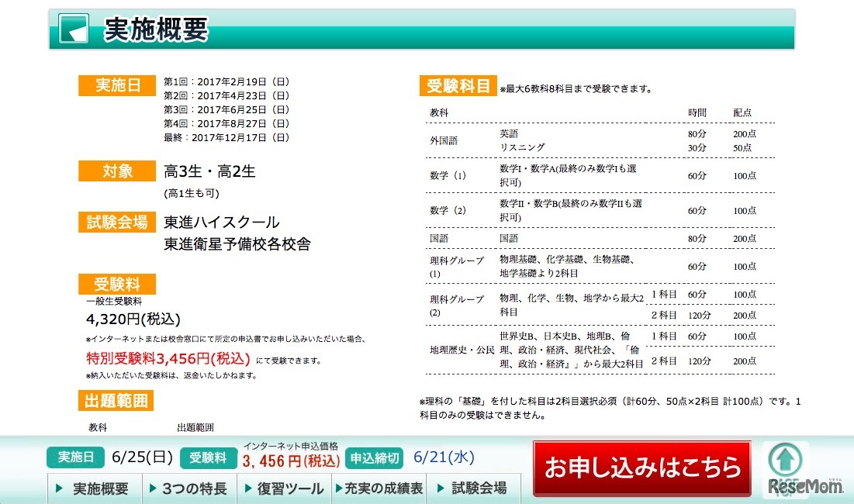
Task: Click the green 申込締切 badge in footer
Action: click(x=374, y=457)
